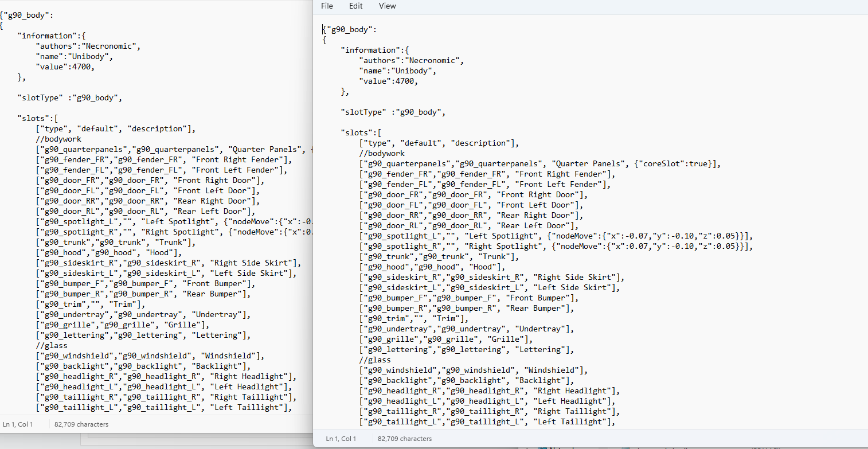This screenshot has height=449, width=868.
Task: Click "82,709 characters" in background window status bar
Action: [81, 424]
